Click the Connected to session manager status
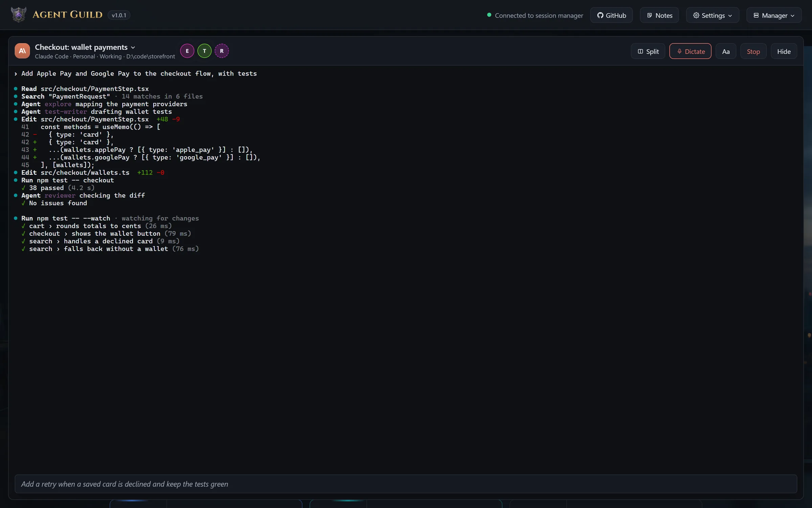Image resolution: width=812 pixels, height=508 pixels. [535, 15]
